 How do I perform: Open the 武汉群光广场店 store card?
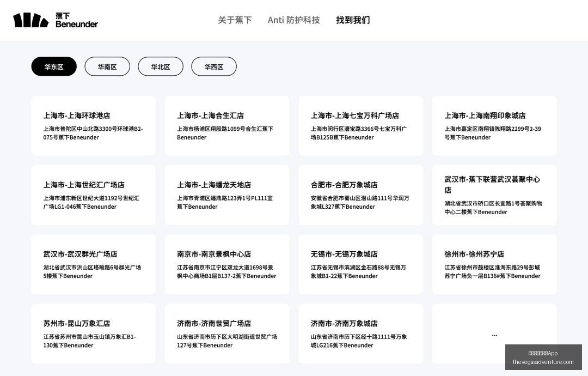tap(94, 264)
